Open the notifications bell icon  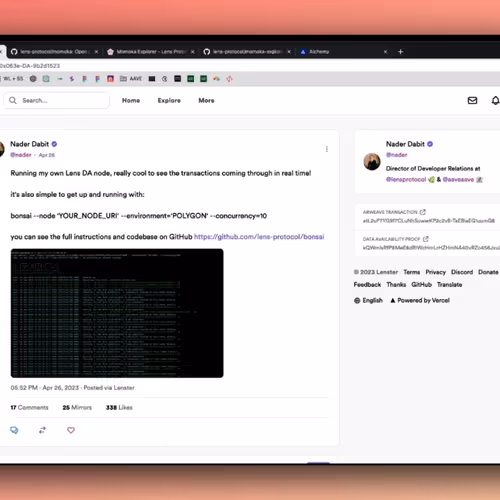tap(496, 100)
